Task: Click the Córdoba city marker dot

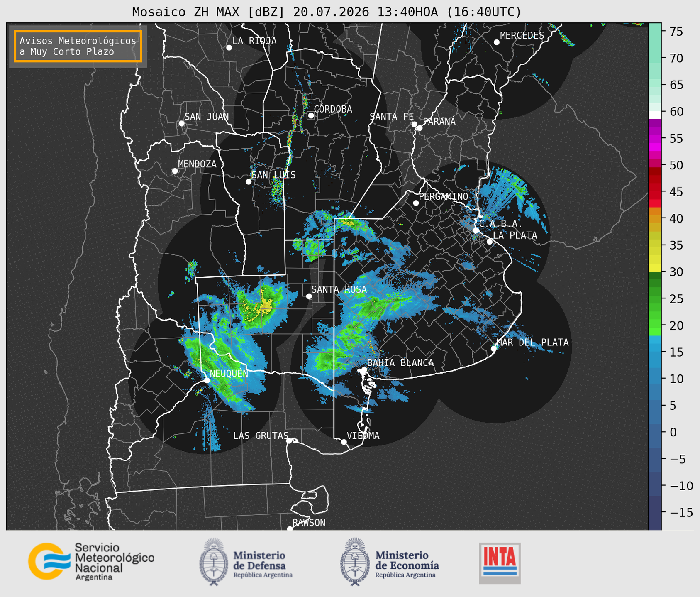Action: pos(311,115)
